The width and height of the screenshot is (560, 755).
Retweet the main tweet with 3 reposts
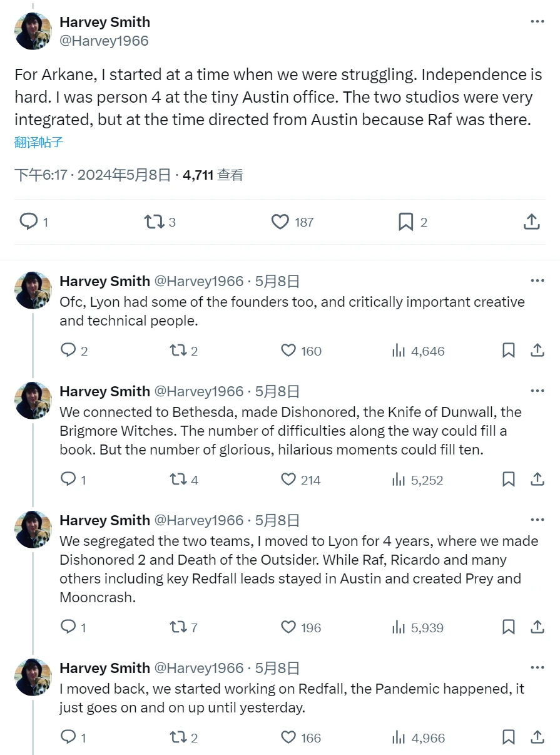click(154, 222)
